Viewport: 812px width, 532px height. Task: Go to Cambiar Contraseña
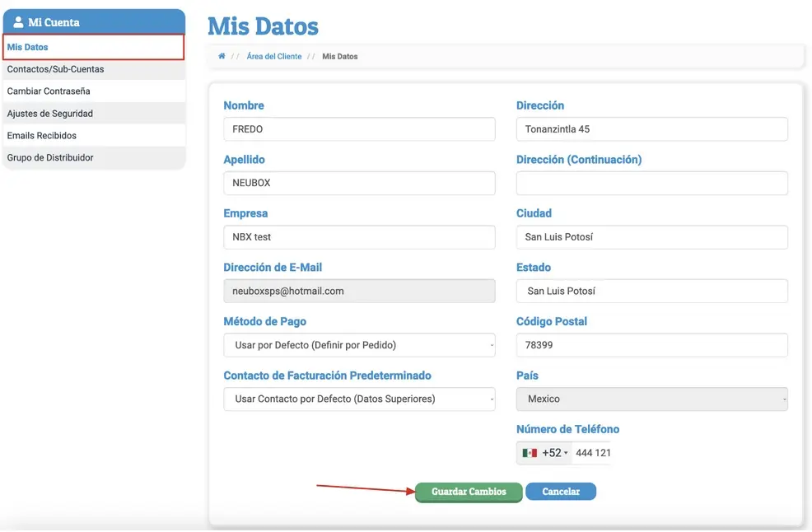(94, 91)
